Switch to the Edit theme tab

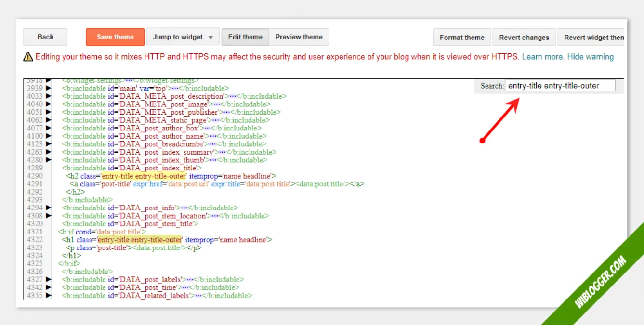click(245, 37)
